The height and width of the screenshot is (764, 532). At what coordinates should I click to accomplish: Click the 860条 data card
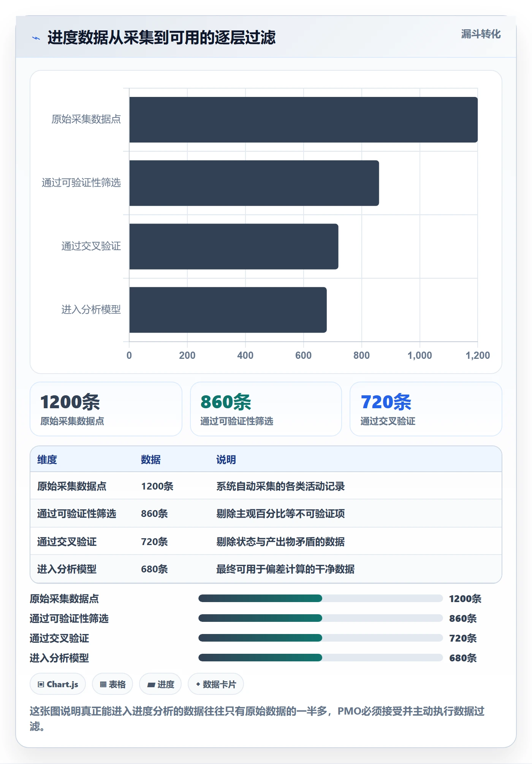point(266,409)
